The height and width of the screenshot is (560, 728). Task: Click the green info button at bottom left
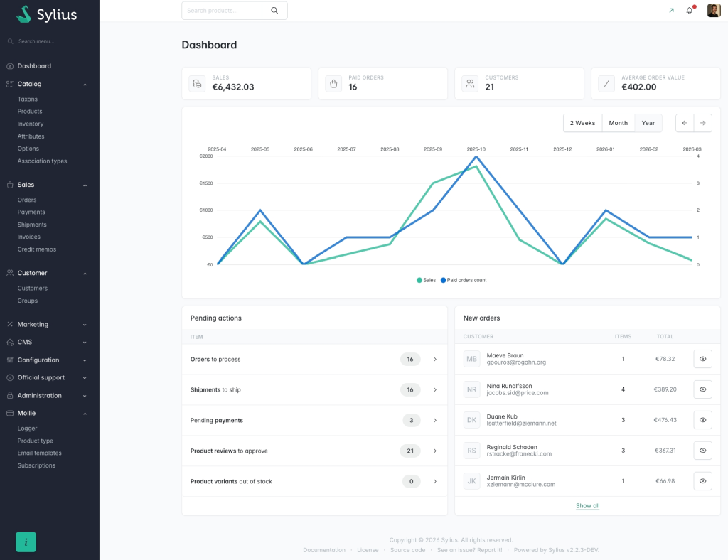point(26,542)
